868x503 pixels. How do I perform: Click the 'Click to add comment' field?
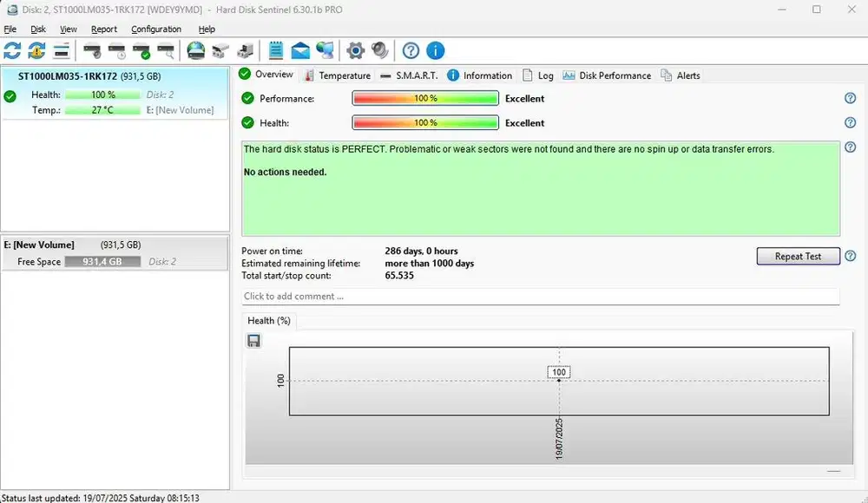point(541,297)
